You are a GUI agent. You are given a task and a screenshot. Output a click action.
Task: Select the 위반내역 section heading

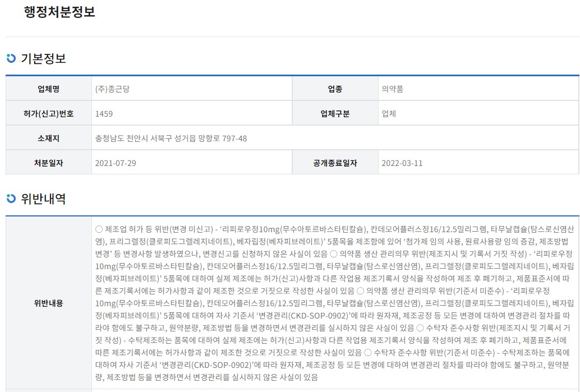click(x=43, y=199)
